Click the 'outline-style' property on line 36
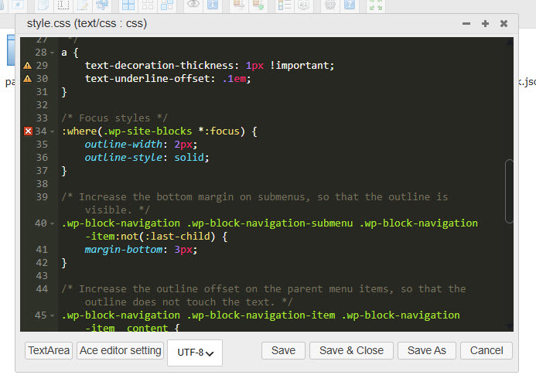The width and height of the screenshot is (536, 392). pos(124,158)
